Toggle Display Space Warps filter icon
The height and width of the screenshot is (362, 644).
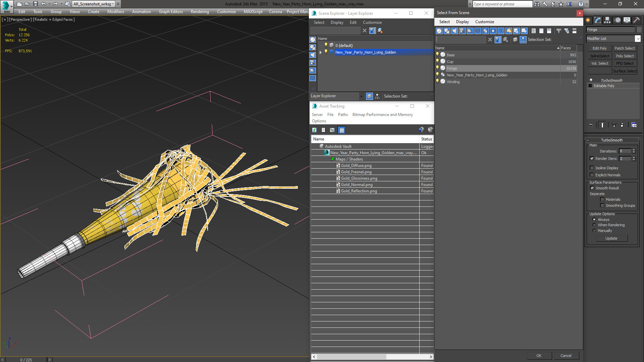[478, 31]
